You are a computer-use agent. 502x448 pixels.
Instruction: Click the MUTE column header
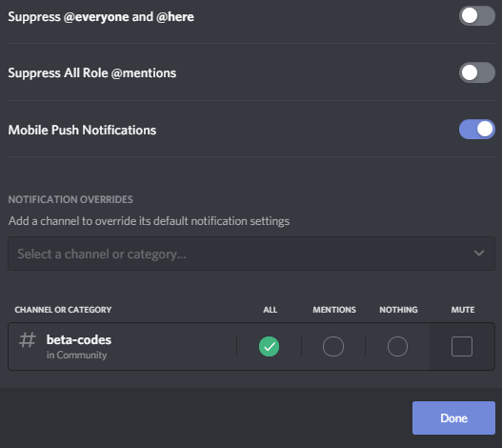tap(463, 310)
